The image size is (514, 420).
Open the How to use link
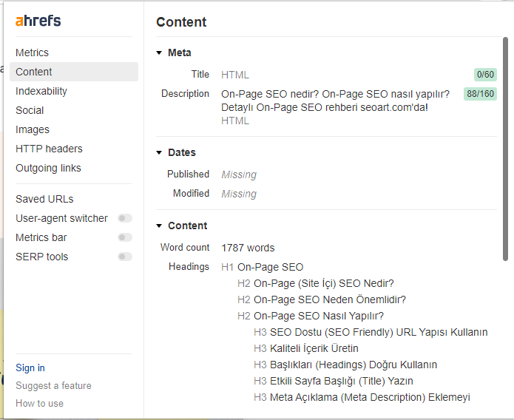click(x=39, y=403)
